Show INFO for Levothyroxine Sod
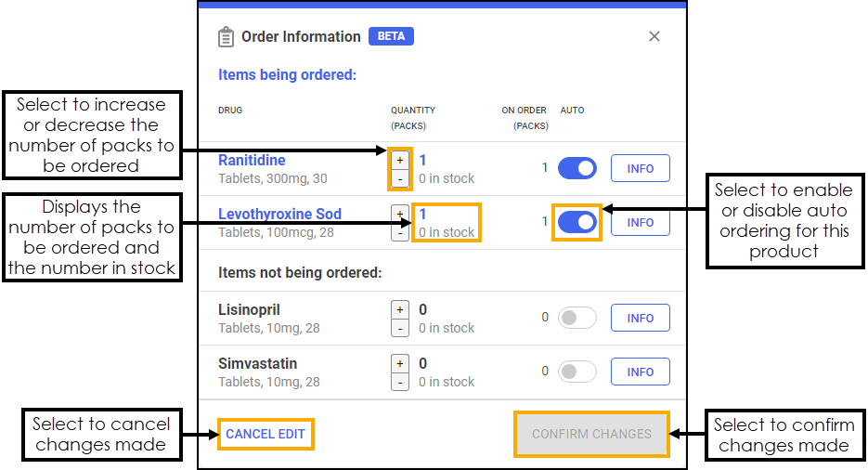The width and height of the screenshot is (868, 470). click(640, 223)
